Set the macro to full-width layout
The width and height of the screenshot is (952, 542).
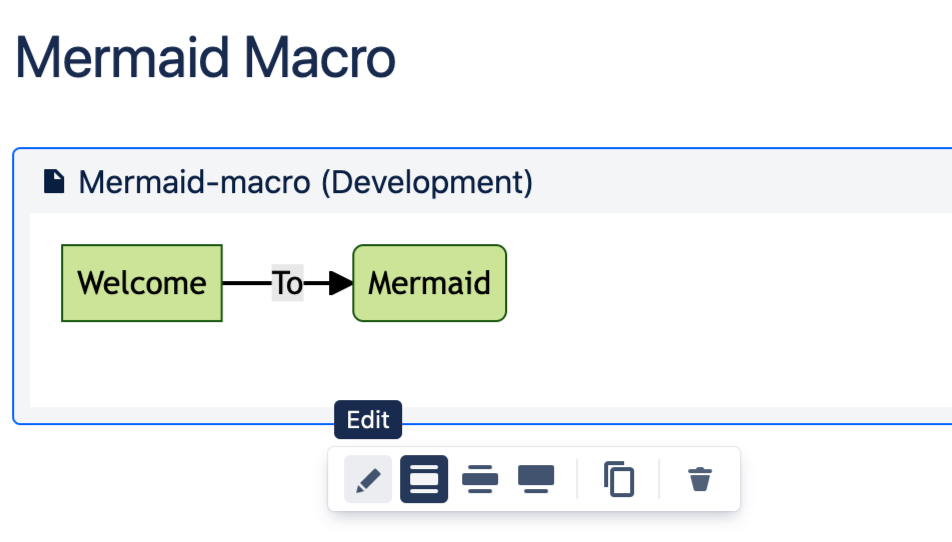pos(536,480)
